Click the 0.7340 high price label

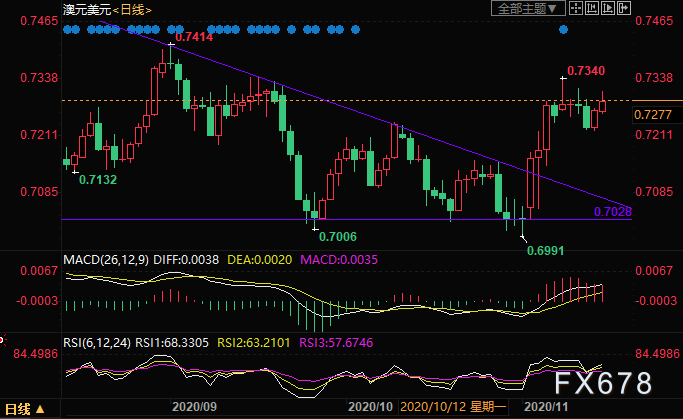[586, 71]
